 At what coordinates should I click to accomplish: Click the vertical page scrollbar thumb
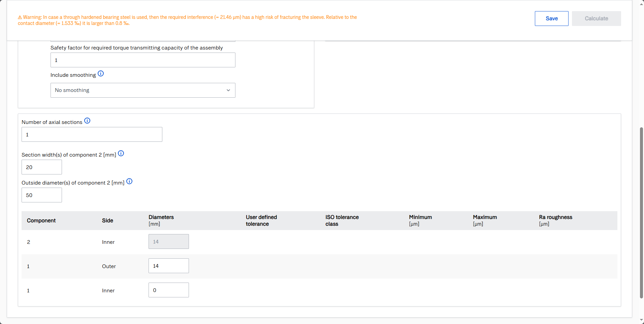tap(641, 212)
